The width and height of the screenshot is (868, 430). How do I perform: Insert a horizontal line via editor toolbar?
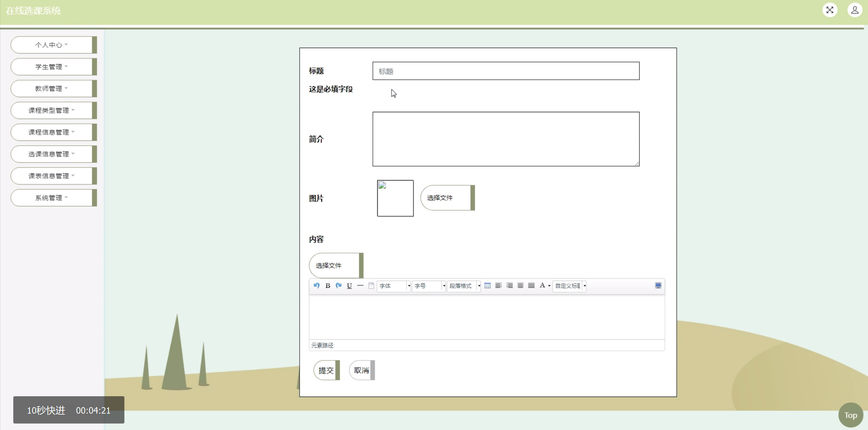(x=360, y=286)
